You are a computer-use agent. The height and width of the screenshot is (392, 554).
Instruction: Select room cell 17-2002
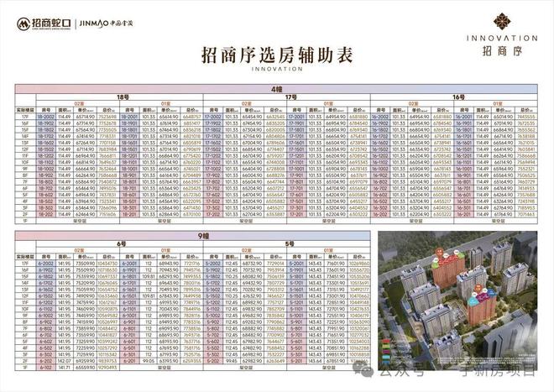tap(213, 117)
